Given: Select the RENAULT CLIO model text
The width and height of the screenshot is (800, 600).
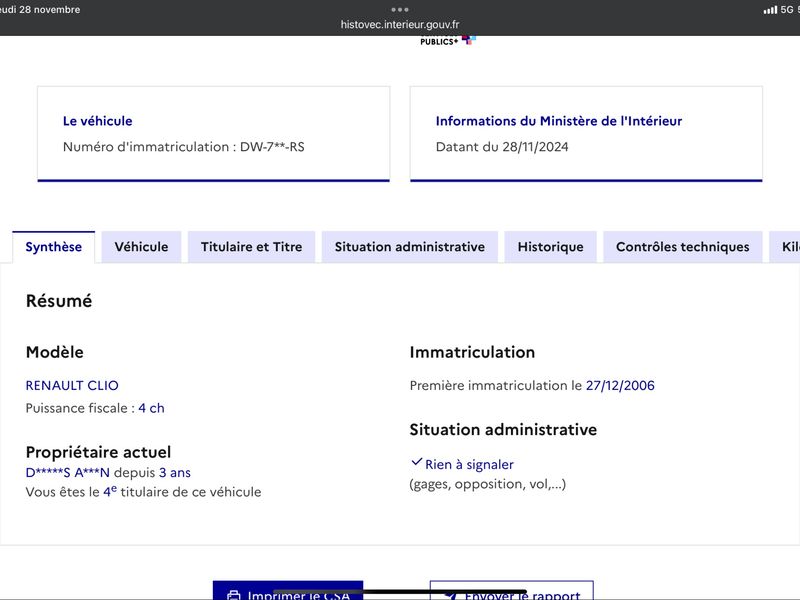Looking at the screenshot, I should [72, 385].
